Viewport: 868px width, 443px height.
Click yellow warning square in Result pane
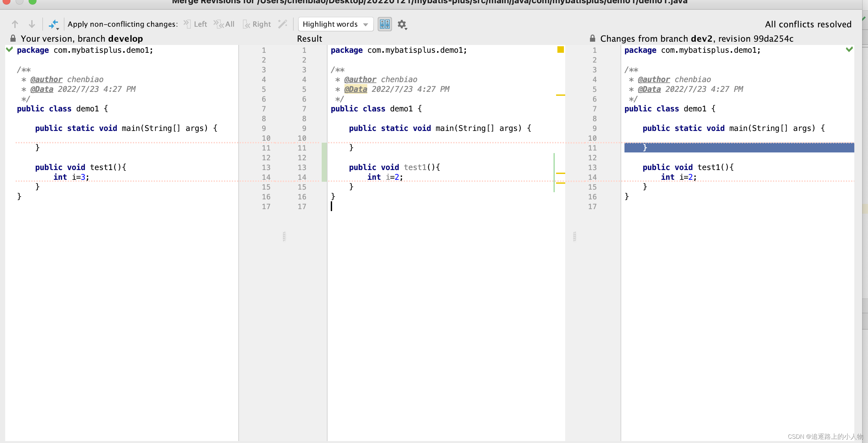[560, 50]
